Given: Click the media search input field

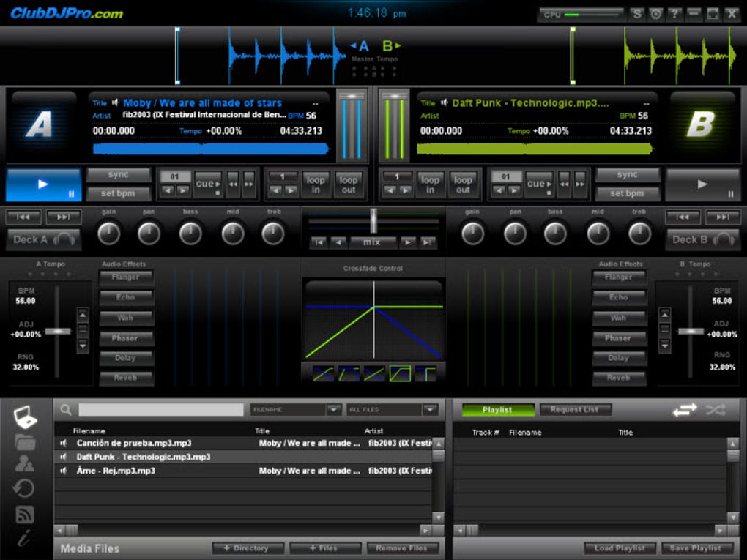Looking at the screenshot, I should coord(161,409).
